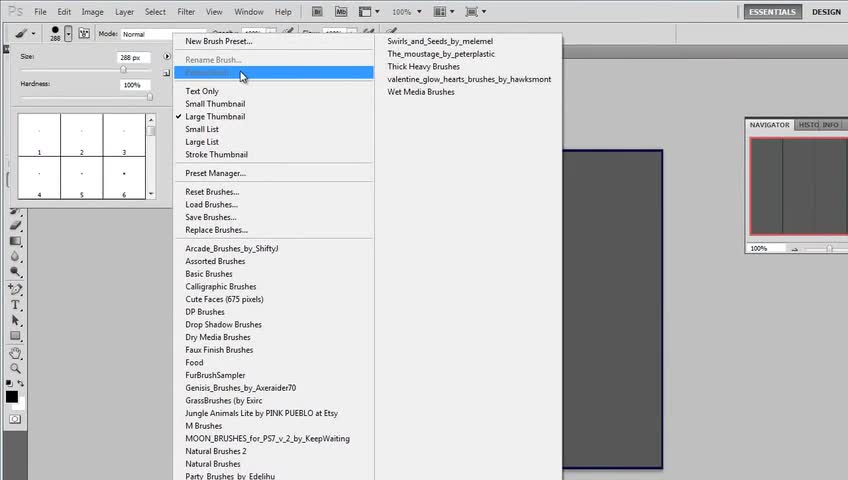Choose Reset Brushes... menu entry
Screen dimensions: 848x480
[212, 192]
